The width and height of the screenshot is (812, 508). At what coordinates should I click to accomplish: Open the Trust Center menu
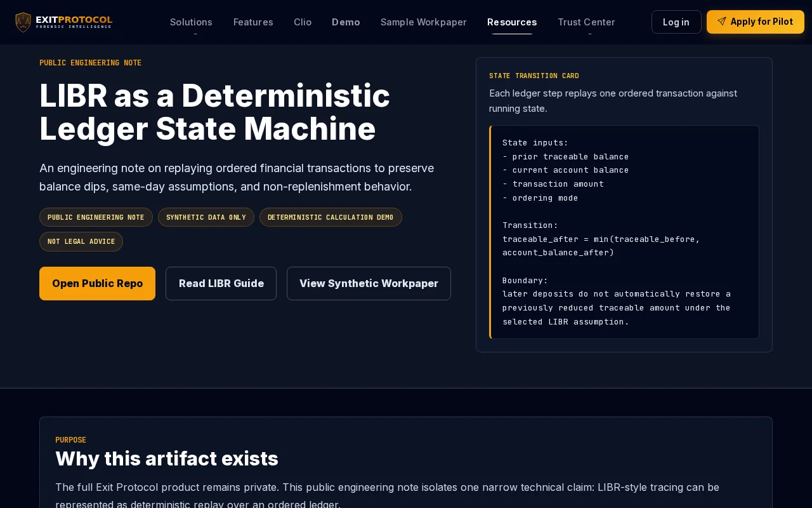(x=586, y=22)
